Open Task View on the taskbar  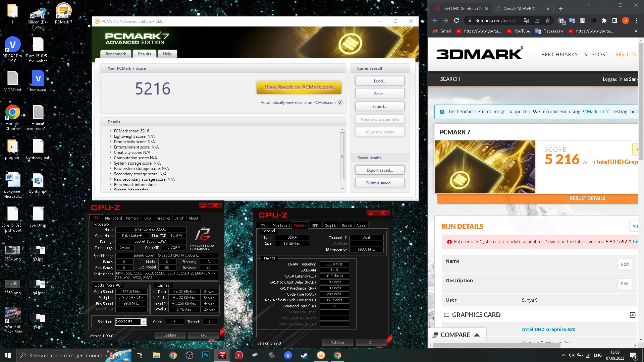point(140,355)
